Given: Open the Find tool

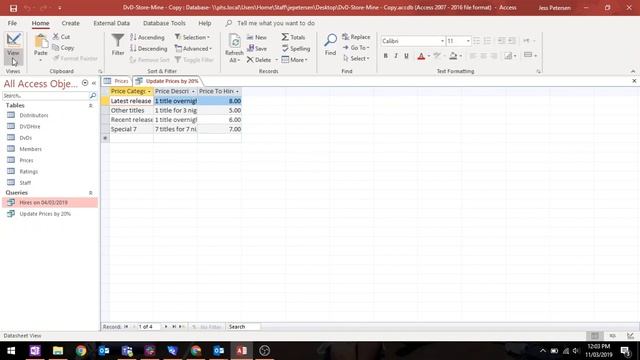Looking at the screenshot, I should pyautogui.click(x=330, y=44).
